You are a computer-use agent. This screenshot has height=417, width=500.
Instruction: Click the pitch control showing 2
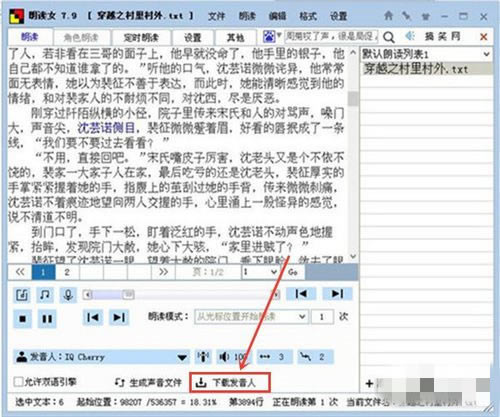(315, 357)
